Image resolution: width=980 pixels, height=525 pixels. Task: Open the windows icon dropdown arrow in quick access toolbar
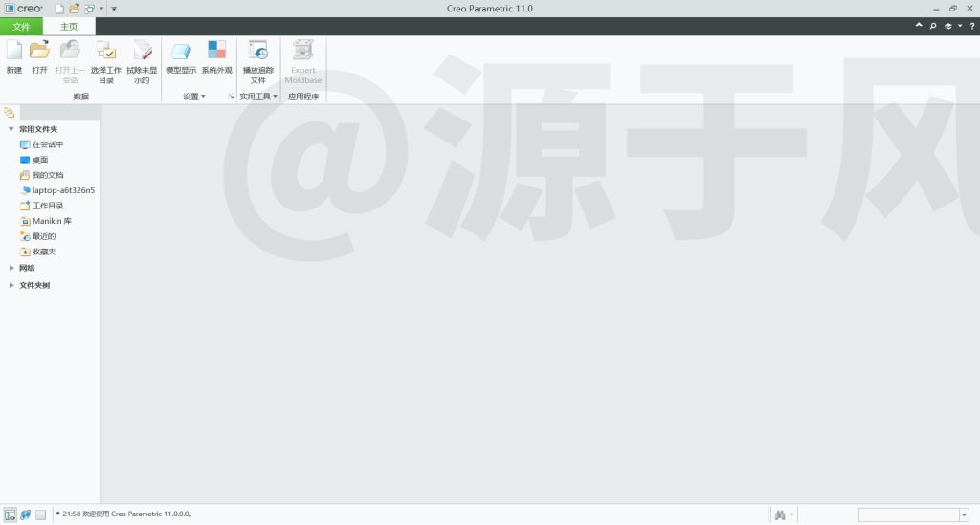101,9
